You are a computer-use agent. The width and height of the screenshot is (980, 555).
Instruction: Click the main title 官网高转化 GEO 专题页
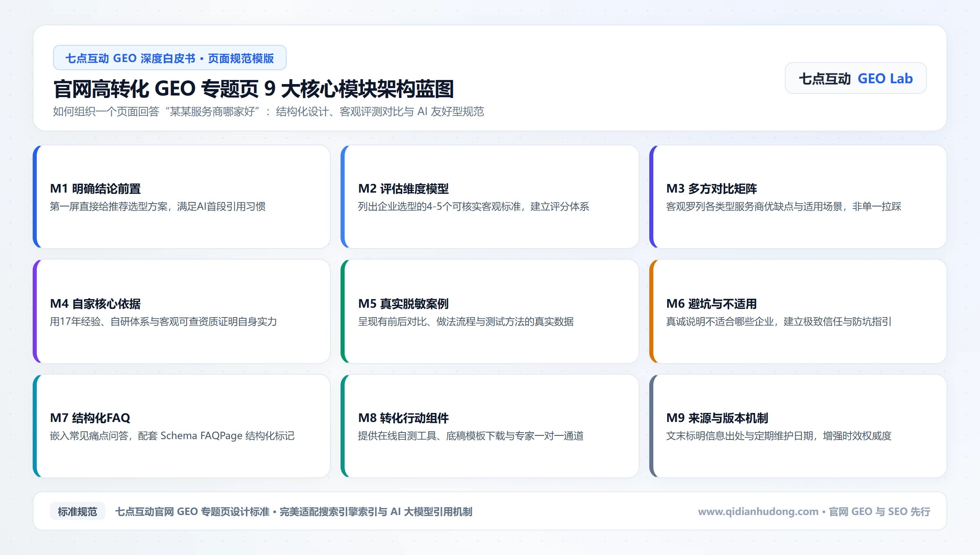254,89
